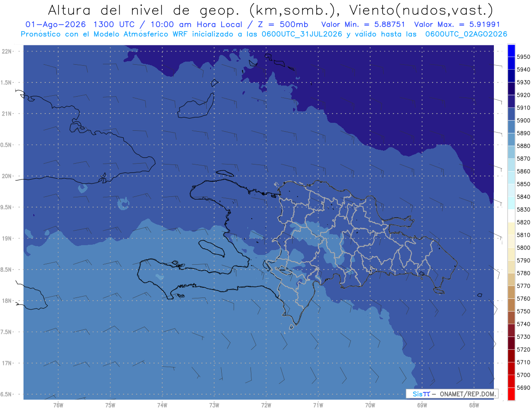532x411 pixels.
Task: Click the '5920' colorbar value
Action: (524, 95)
